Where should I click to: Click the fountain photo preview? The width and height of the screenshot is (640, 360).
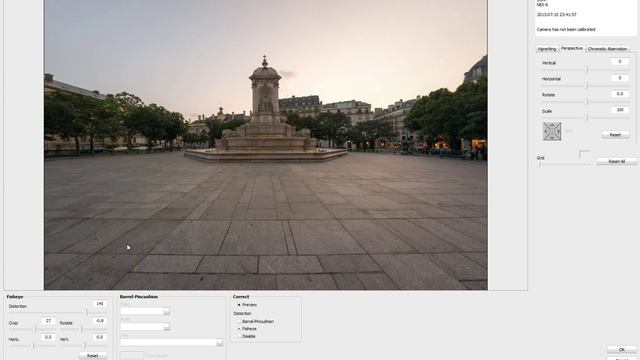pos(266,144)
